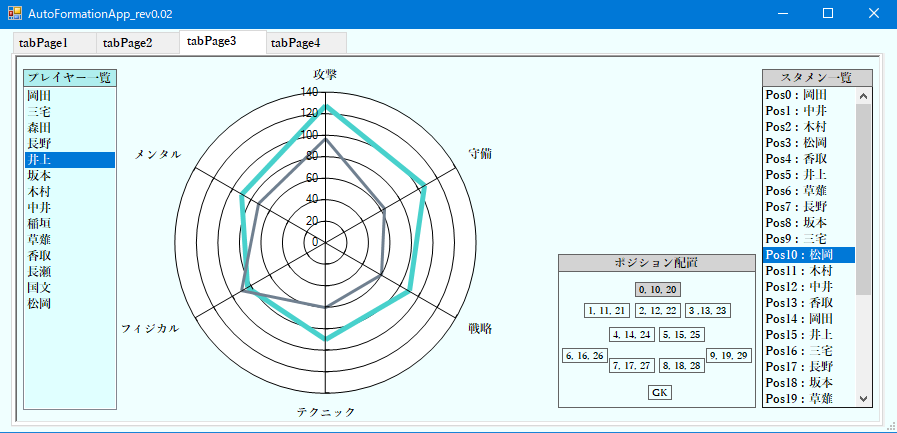Select 香取 in the player list
The height and width of the screenshot is (433, 897).
[x=69, y=256]
